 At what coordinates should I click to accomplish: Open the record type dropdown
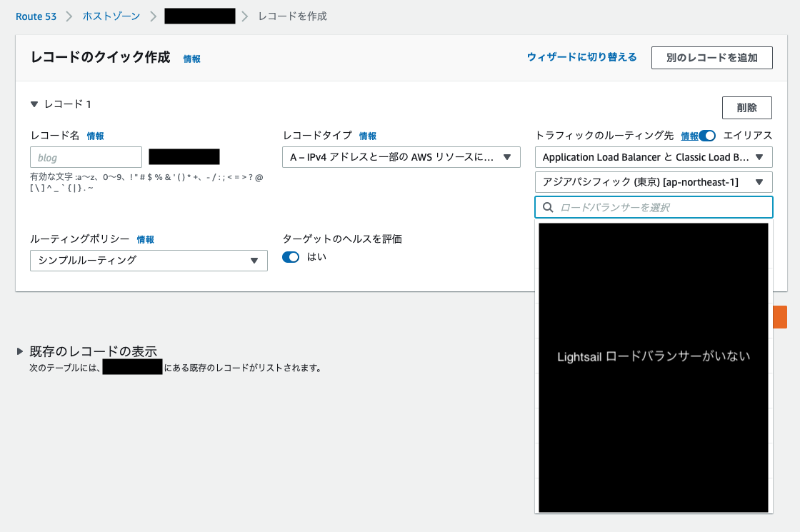pos(401,157)
